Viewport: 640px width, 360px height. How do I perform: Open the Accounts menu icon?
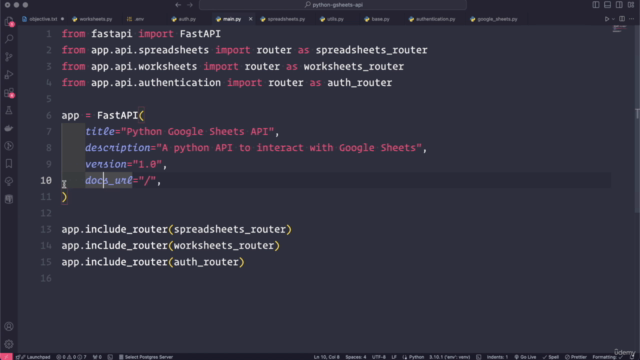pos(9,327)
